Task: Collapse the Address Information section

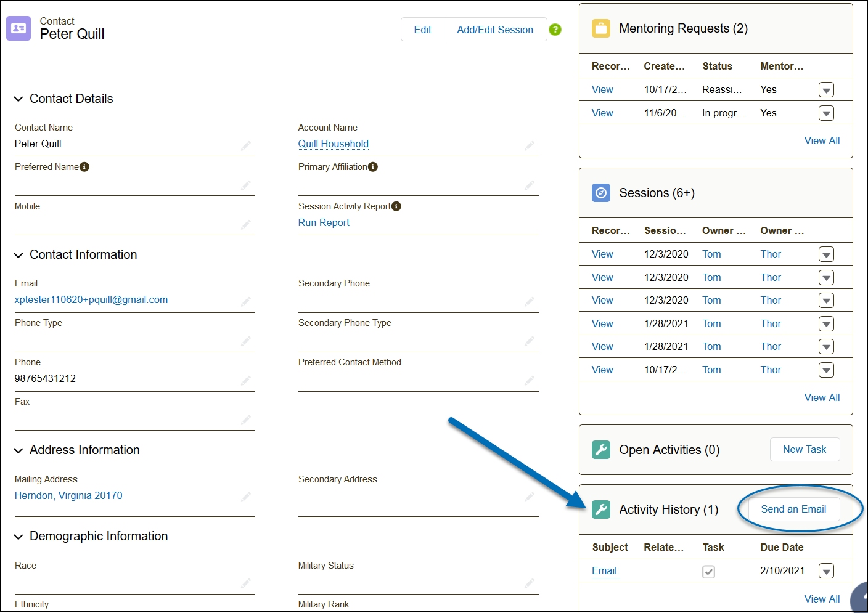Action: coord(18,450)
